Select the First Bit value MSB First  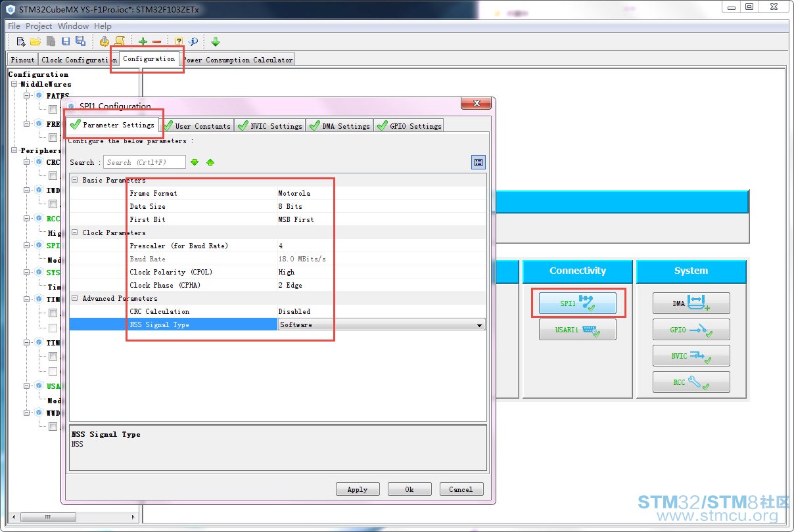[296, 219]
